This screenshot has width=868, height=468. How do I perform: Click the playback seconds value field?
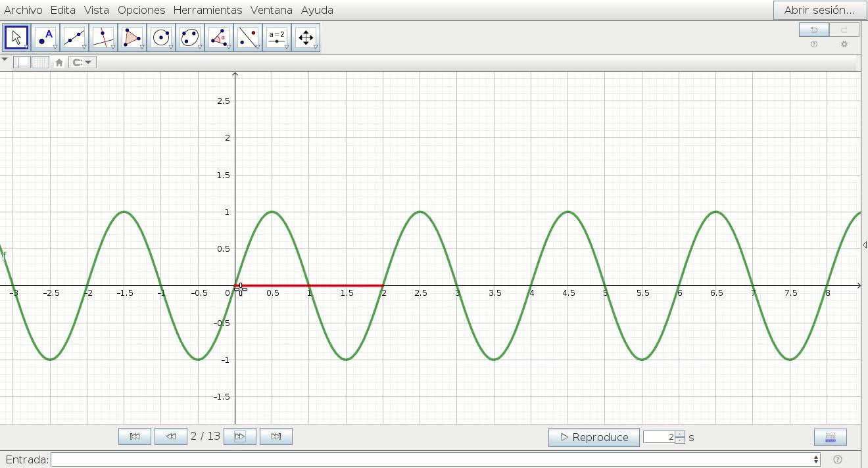coord(660,437)
